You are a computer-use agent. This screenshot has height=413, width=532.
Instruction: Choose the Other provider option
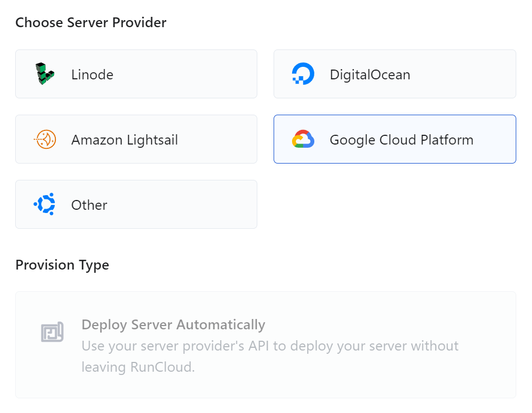136,204
